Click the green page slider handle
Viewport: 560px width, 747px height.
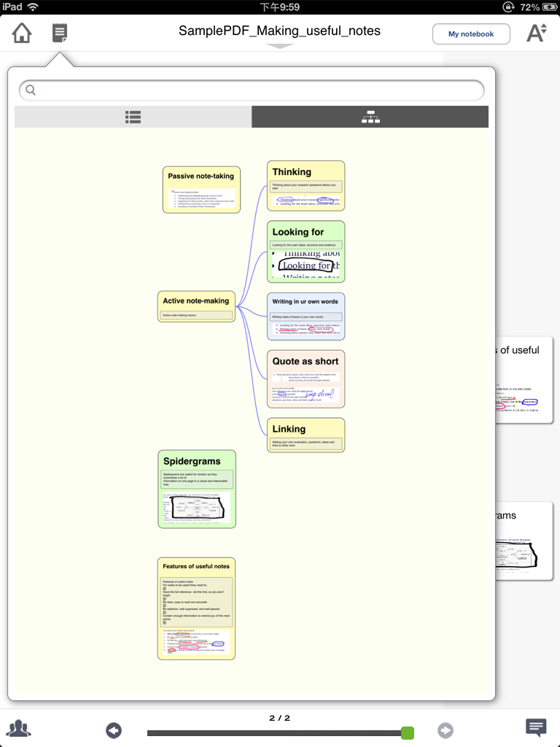click(408, 732)
